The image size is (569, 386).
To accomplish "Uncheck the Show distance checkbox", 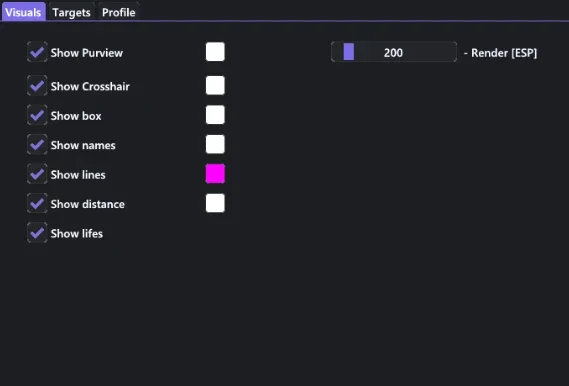I will tap(37, 204).
